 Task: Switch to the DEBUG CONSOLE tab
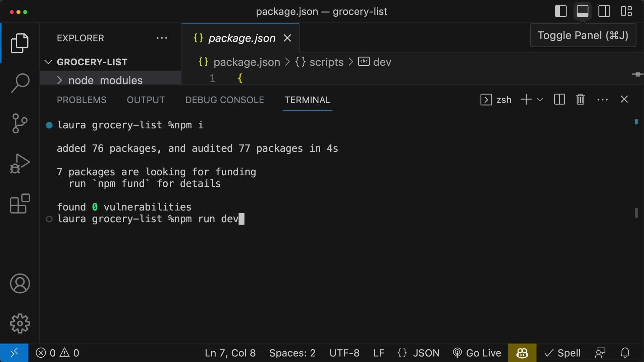coord(224,100)
